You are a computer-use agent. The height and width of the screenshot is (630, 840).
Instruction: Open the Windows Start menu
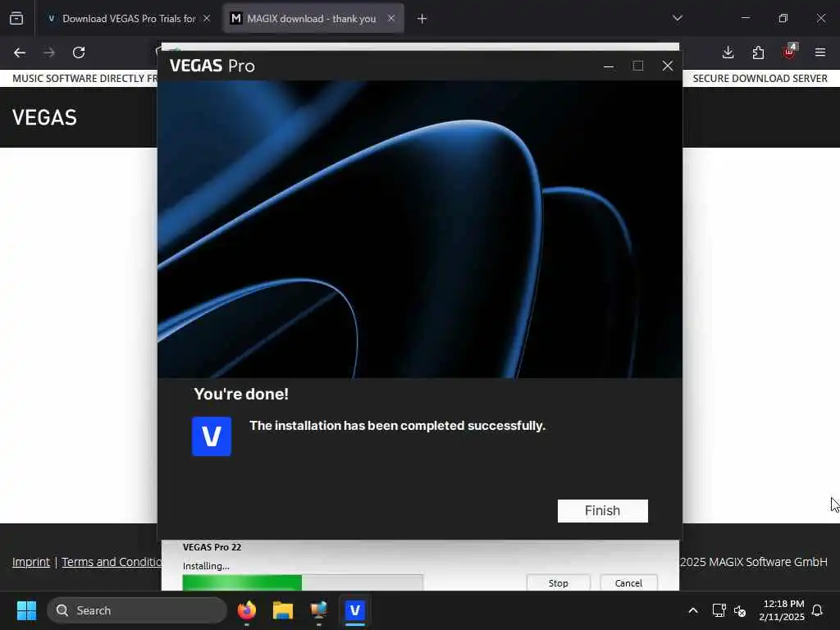coord(26,610)
